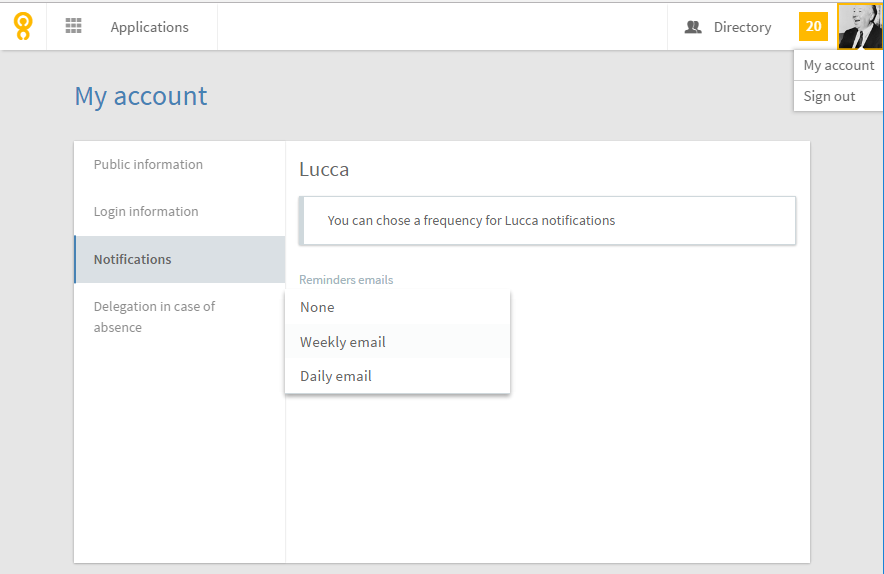This screenshot has width=884, height=574.
Task: Go to Public information section
Action: [179, 165]
